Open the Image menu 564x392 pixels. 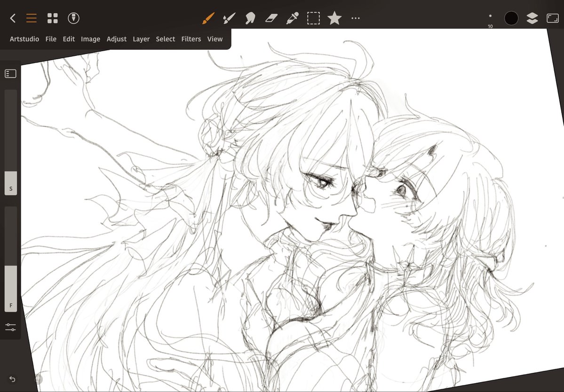tap(90, 39)
